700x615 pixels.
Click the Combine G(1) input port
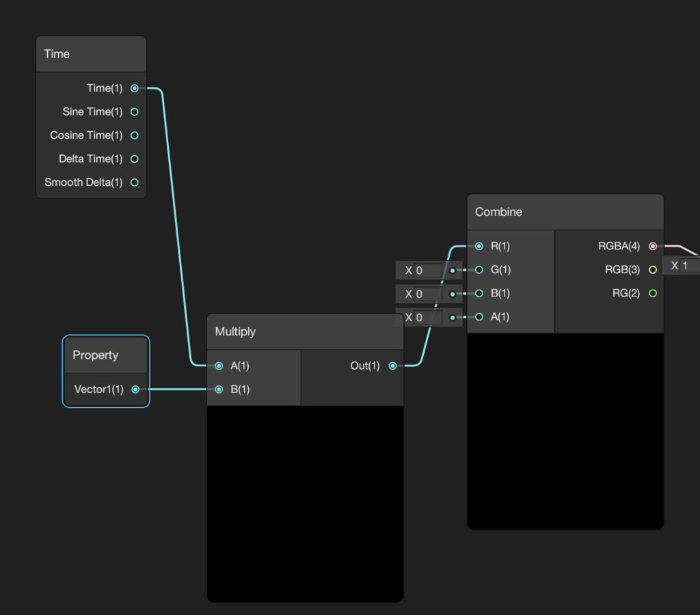pyautogui.click(x=479, y=270)
